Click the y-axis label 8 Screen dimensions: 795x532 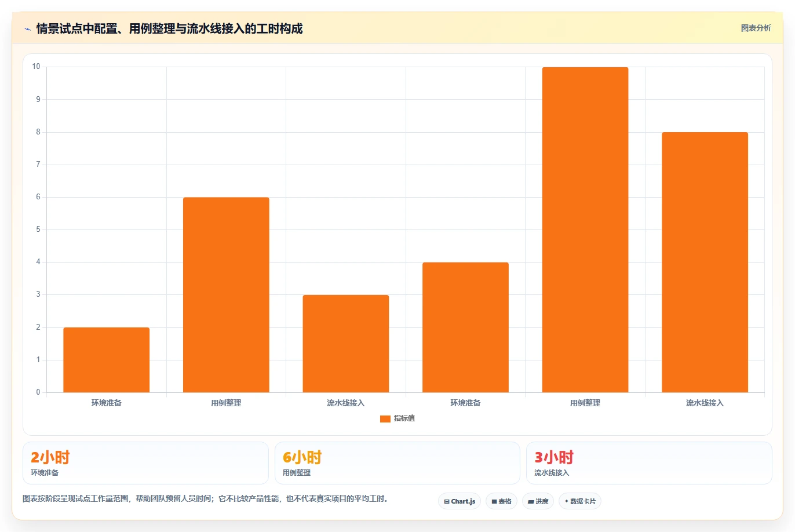coord(38,132)
